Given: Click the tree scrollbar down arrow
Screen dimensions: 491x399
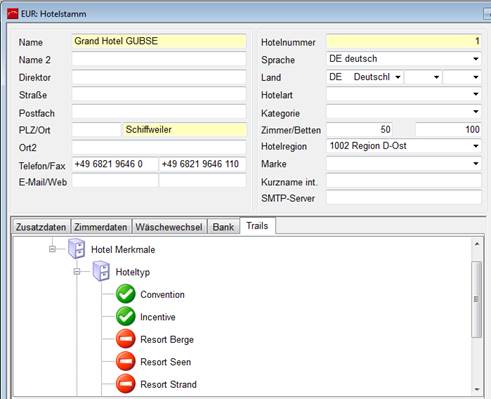Looking at the screenshot, I should click(x=477, y=389).
